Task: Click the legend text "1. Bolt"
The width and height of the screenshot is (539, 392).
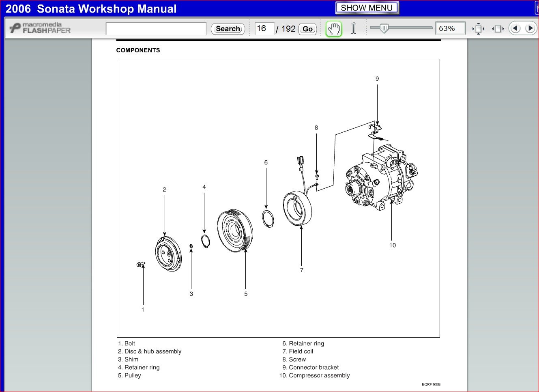Action: click(x=127, y=343)
